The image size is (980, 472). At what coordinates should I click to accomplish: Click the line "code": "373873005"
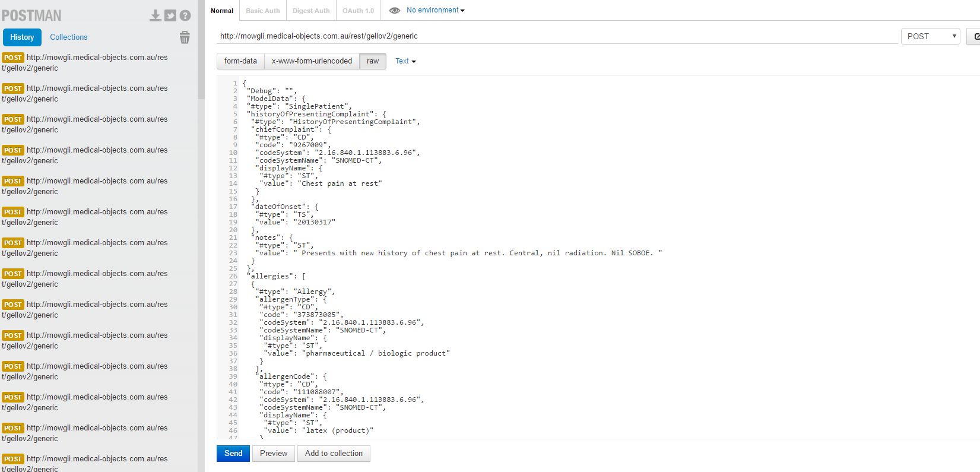(301, 315)
